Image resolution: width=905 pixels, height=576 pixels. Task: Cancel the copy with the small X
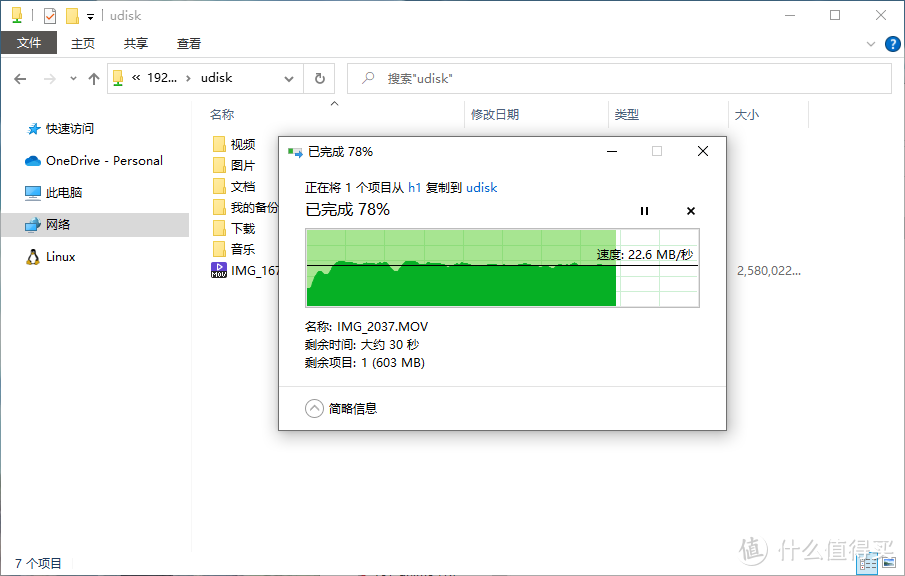point(691,211)
